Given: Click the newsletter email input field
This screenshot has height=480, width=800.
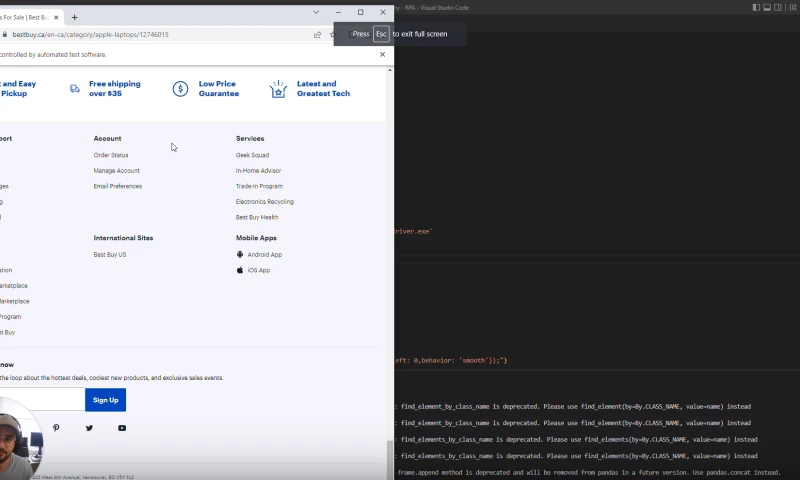Looking at the screenshot, I should (x=42, y=400).
